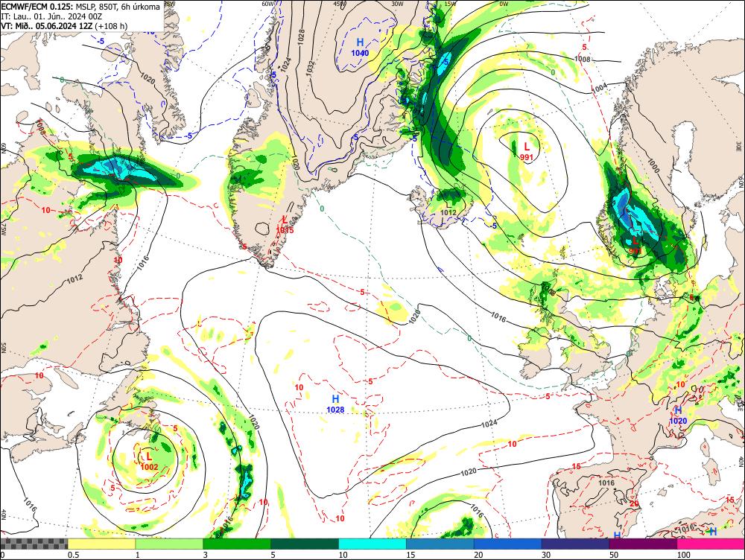The height and width of the screenshot is (560, 745).
Task: Click the red '20' temperature label over Spain
Action: coord(634,503)
